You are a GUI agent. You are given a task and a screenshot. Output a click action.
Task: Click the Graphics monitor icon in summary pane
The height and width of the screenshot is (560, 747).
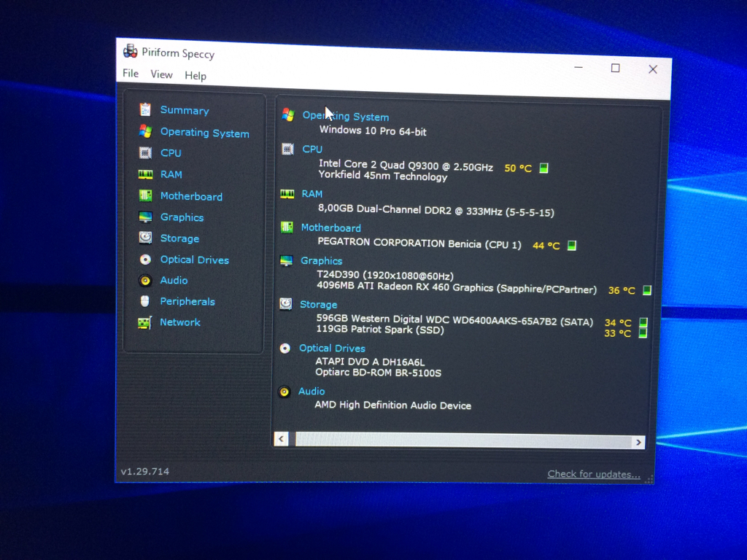(x=286, y=260)
